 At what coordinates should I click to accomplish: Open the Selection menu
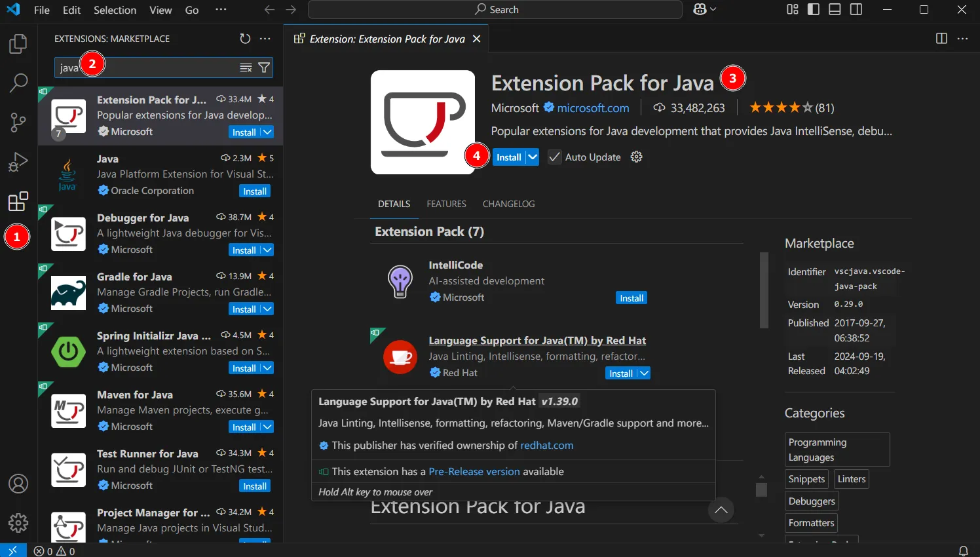pyautogui.click(x=115, y=10)
